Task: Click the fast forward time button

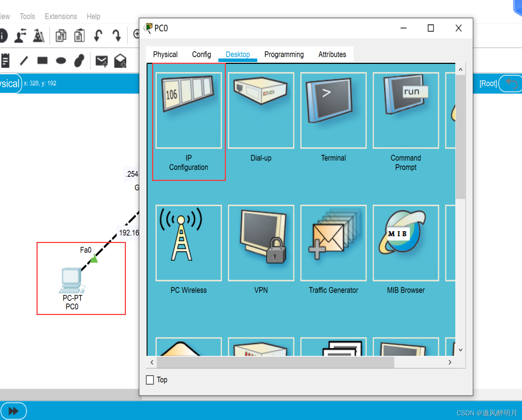Action: coord(13,411)
